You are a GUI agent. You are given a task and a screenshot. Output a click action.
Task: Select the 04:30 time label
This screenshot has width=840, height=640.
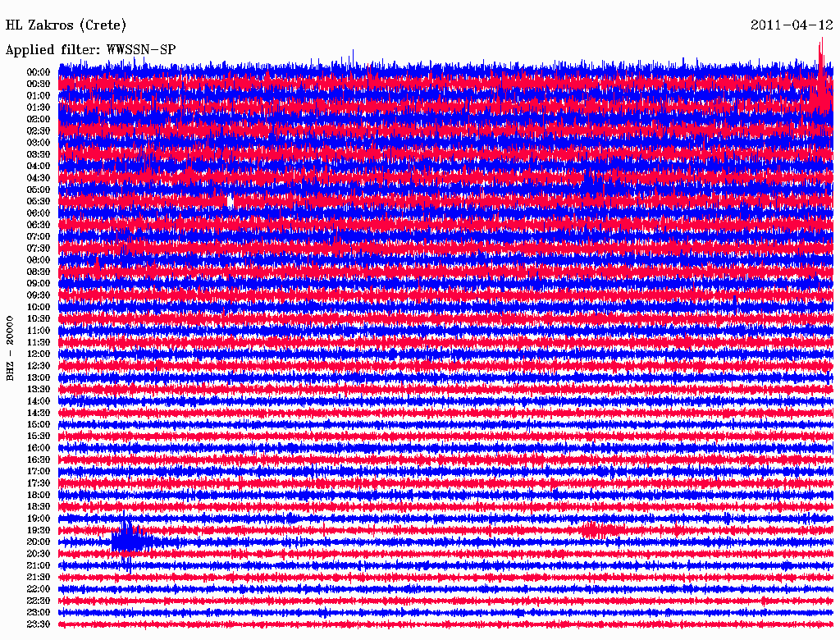(39, 178)
